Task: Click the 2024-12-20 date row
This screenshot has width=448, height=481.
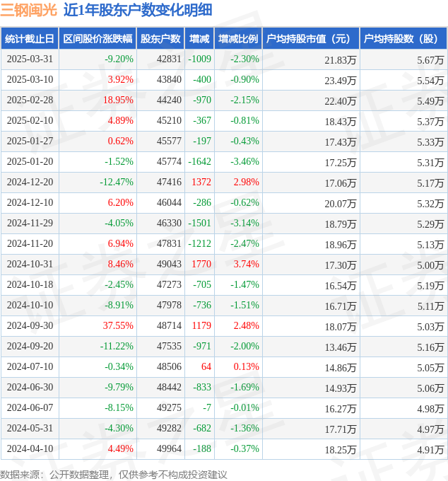Action: click(224, 182)
